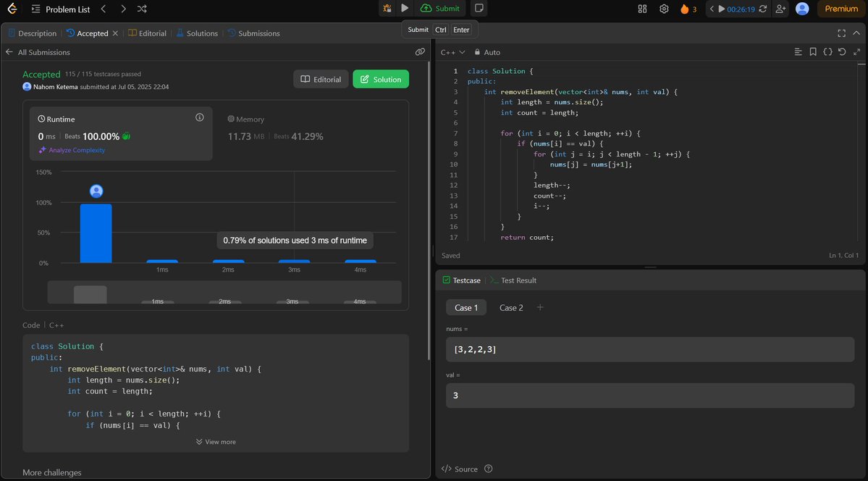The height and width of the screenshot is (481, 868).
Task: Open the C++ language dropdown
Action: pos(452,52)
